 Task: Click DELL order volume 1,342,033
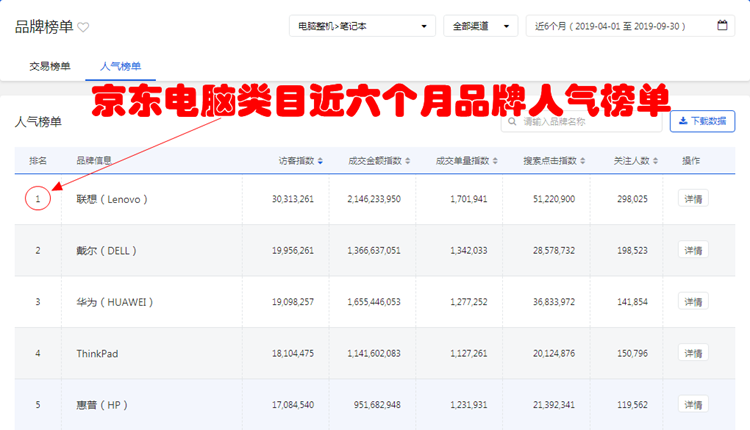pyautogui.click(x=469, y=251)
